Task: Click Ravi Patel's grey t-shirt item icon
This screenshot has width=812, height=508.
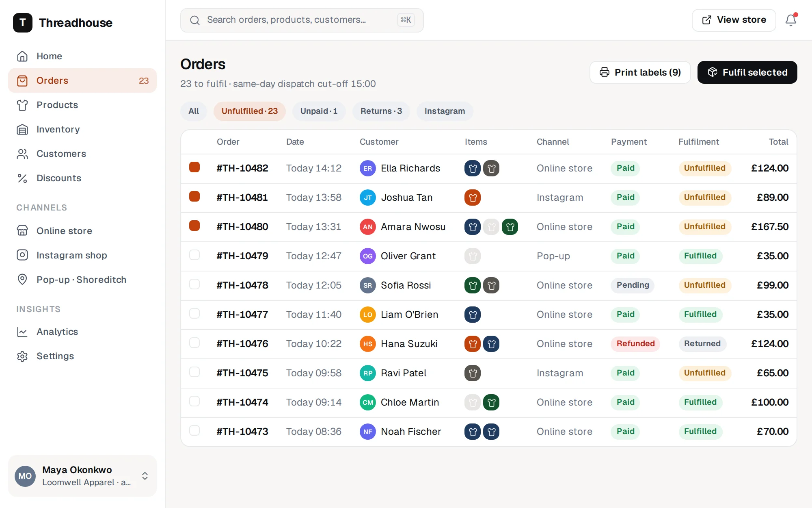Action: click(473, 373)
